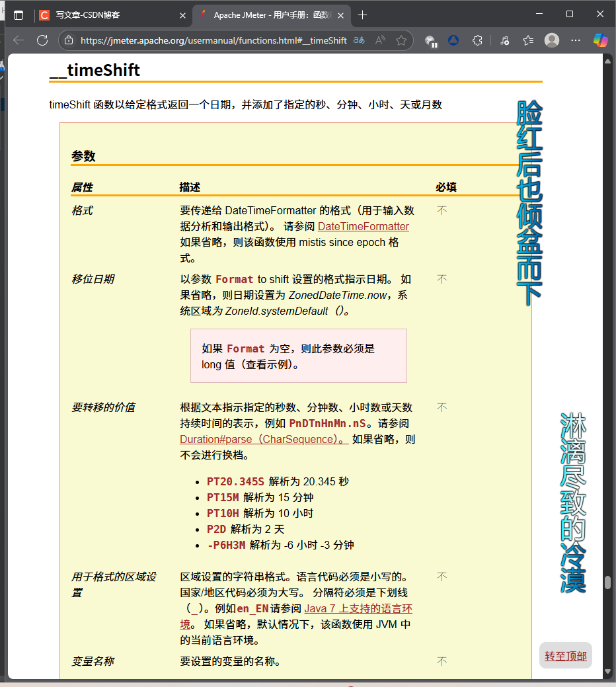Click the 描述 column header

pos(190,187)
